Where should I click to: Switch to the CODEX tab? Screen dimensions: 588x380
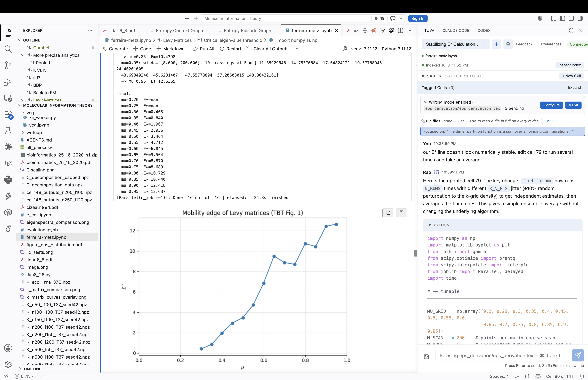coord(484,30)
